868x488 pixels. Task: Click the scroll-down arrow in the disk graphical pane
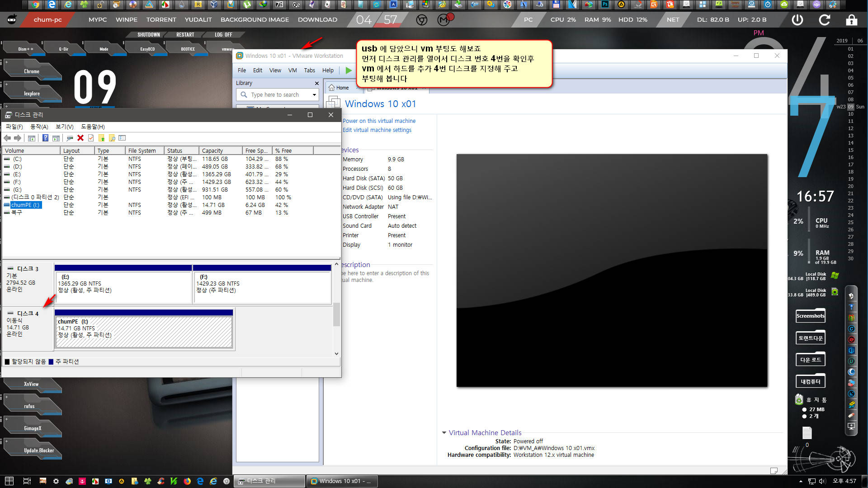click(x=336, y=354)
